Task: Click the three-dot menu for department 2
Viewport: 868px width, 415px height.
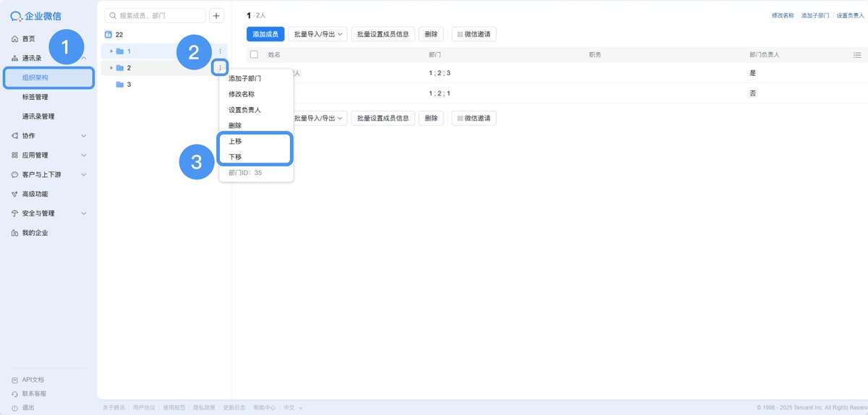Action: tap(220, 67)
